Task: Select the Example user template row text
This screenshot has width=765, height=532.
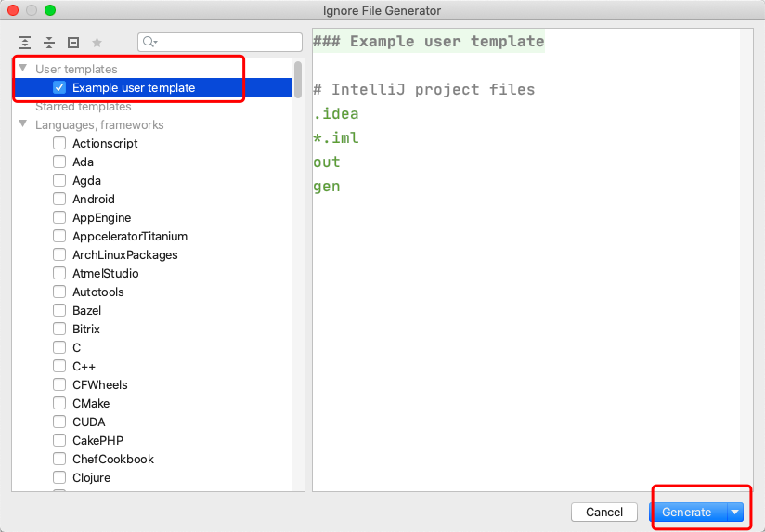Action: 134,88
